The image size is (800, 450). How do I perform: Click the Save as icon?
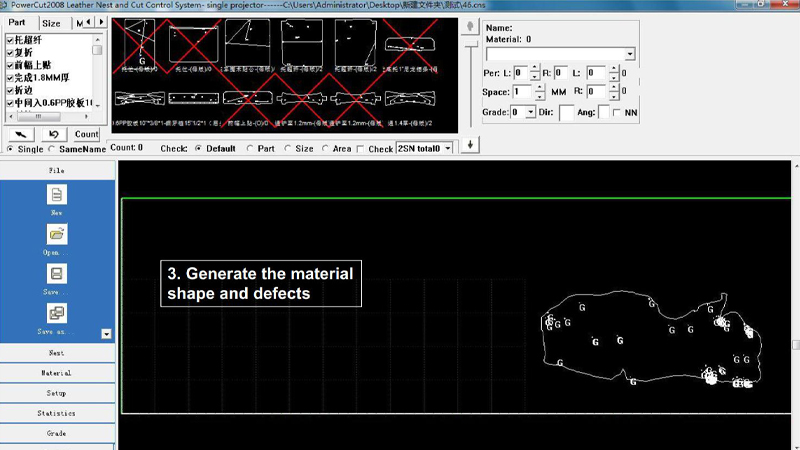click(x=57, y=314)
